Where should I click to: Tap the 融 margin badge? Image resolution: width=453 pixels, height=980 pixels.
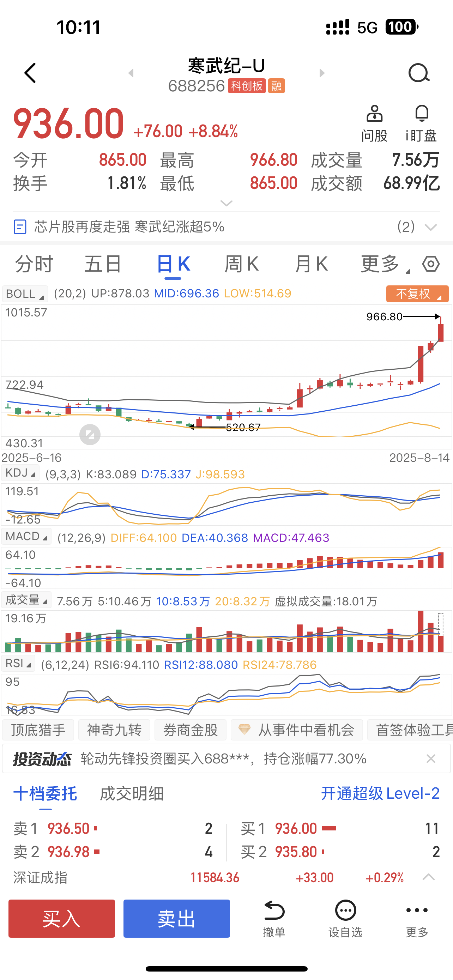(x=277, y=86)
